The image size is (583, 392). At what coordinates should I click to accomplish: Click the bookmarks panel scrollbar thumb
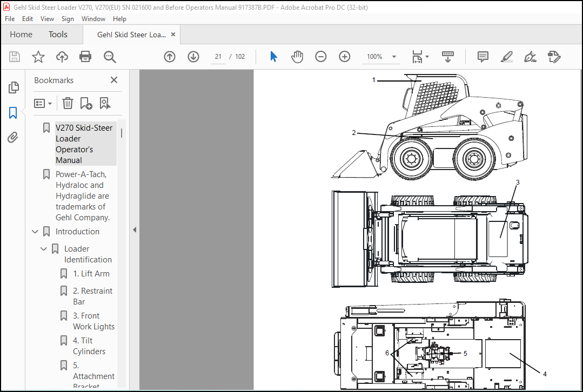coord(122,133)
